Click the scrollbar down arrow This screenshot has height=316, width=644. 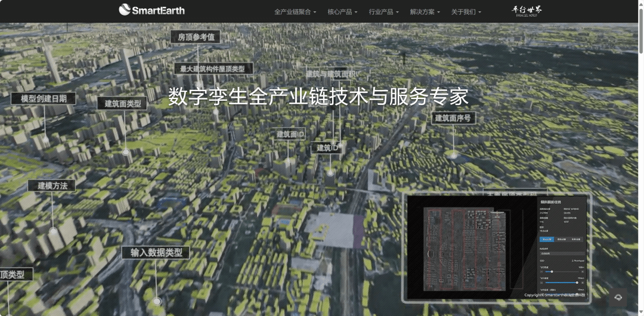[640, 312]
